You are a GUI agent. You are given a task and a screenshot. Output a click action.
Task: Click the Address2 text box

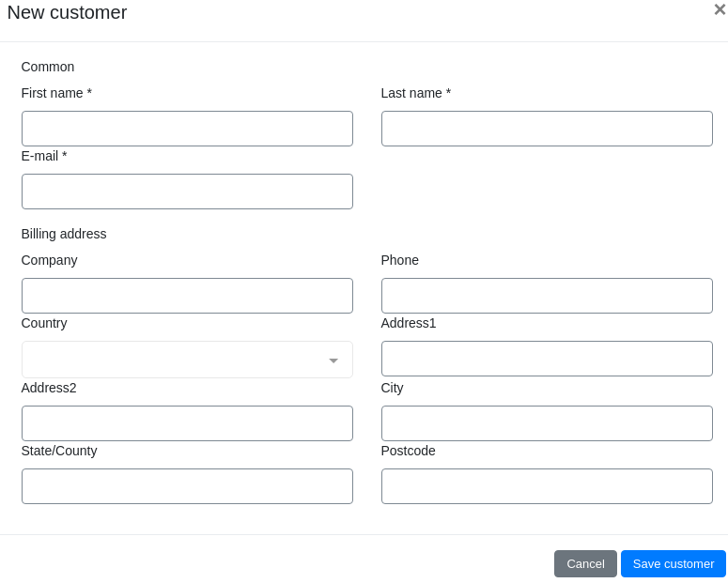[x=187, y=423]
